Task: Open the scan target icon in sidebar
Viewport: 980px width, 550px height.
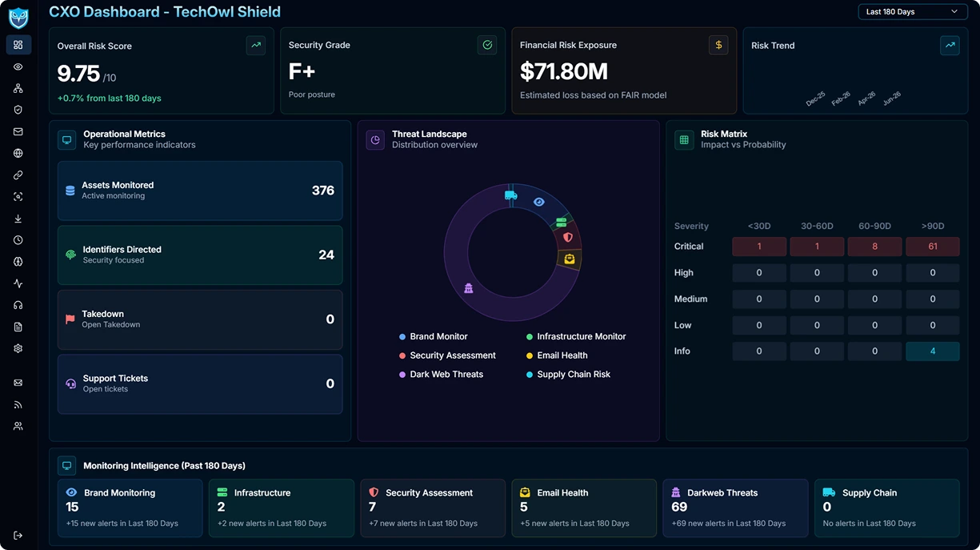Action: point(18,197)
